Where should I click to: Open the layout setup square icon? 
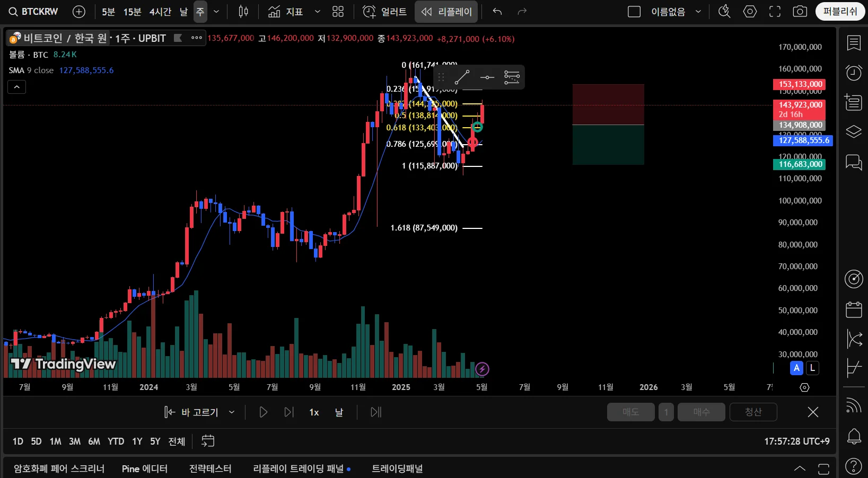634,12
